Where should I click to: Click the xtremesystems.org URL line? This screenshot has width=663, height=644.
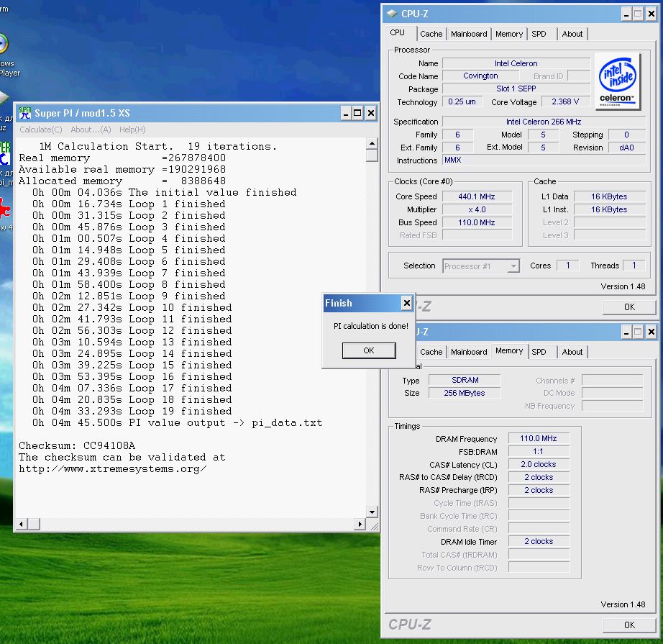pyautogui.click(x=112, y=469)
